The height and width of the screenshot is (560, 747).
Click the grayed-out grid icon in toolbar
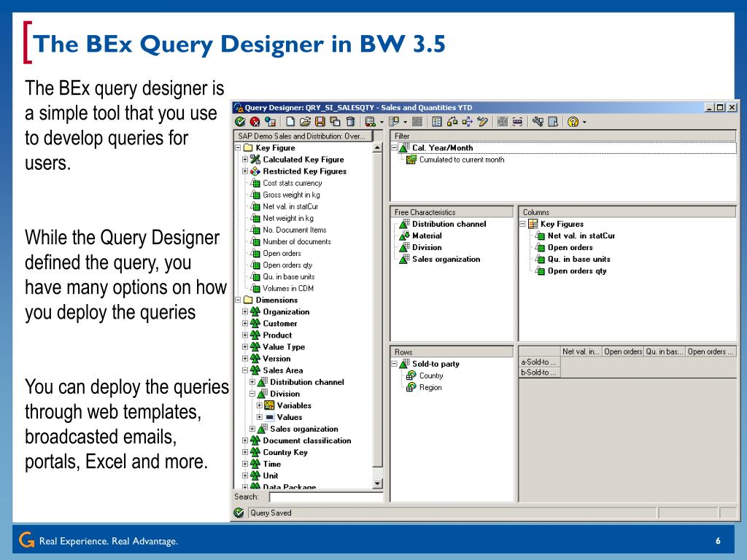(417, 122)
